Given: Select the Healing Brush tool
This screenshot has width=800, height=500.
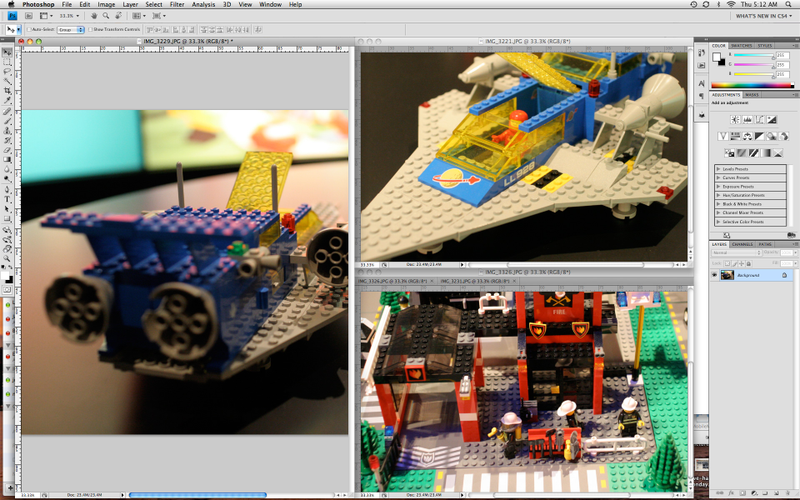Looking at the screenshot, I should [x=7, y=111].
